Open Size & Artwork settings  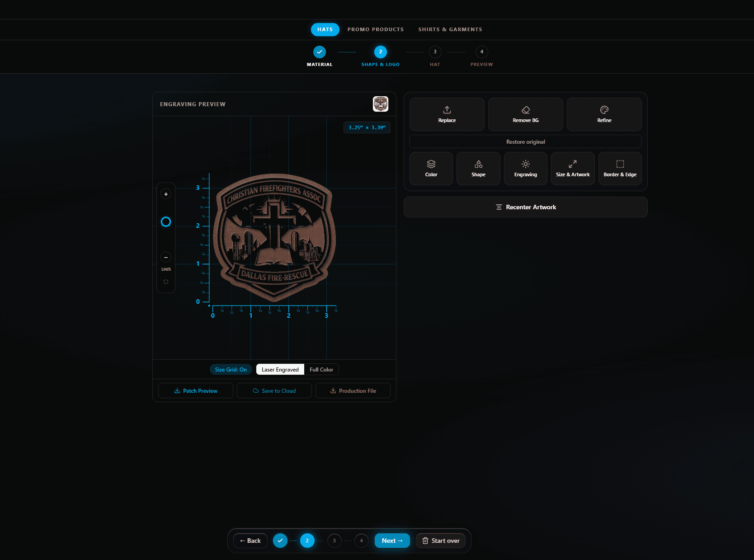point(573,169)
